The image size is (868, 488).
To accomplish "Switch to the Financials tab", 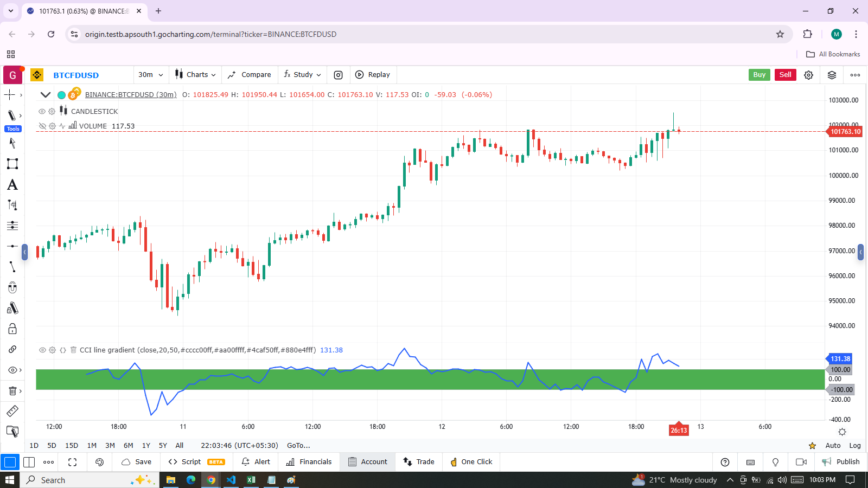I will (x=309, y=462).
